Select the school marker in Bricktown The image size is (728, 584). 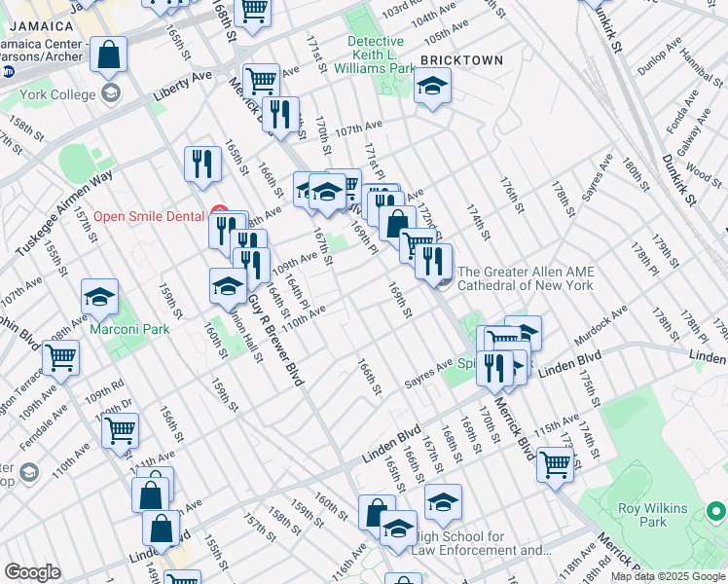pos(432,91)
